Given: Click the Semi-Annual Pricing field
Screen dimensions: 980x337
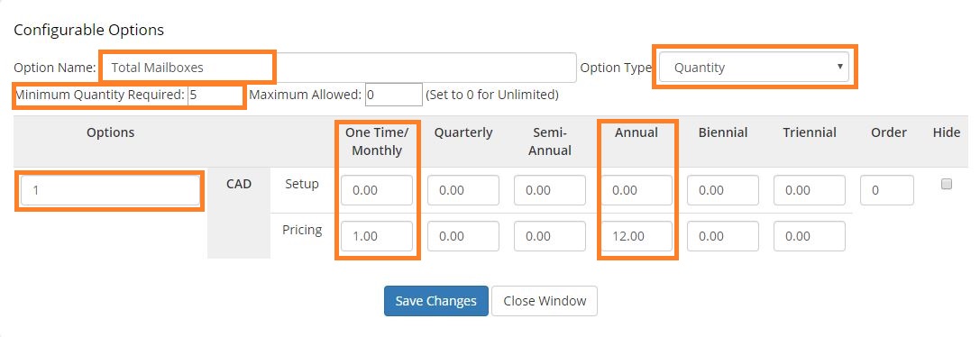Looking at the screenshot, I should click(x=550, y=236).
